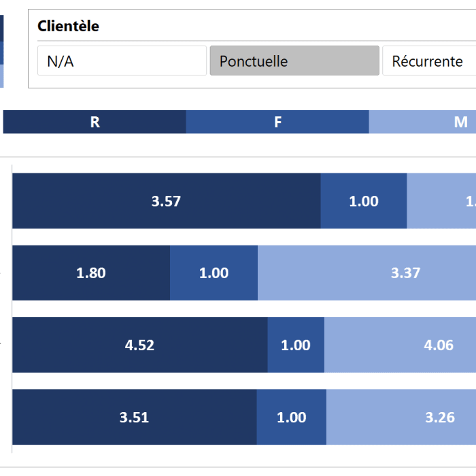Select the 1.00 segment beside 3.51
This screenshot has height=476, width=476.
pyautogui.click(x=291, y=417)
